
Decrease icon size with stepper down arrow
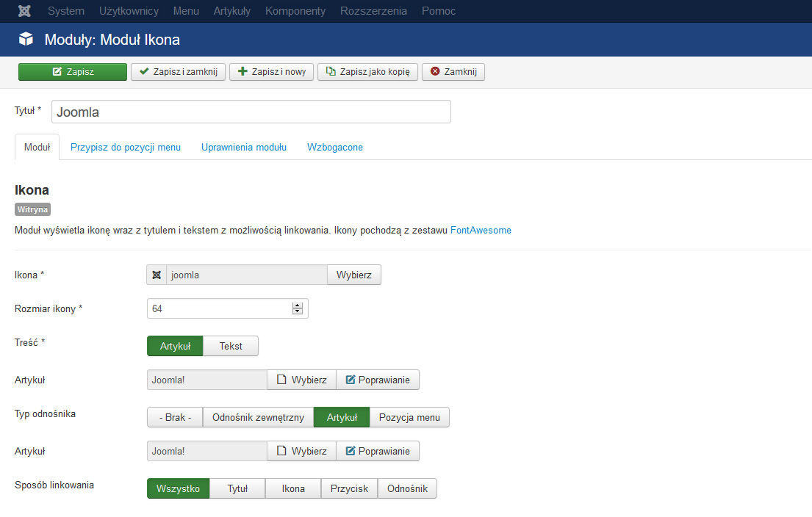(x=298, y=312)
